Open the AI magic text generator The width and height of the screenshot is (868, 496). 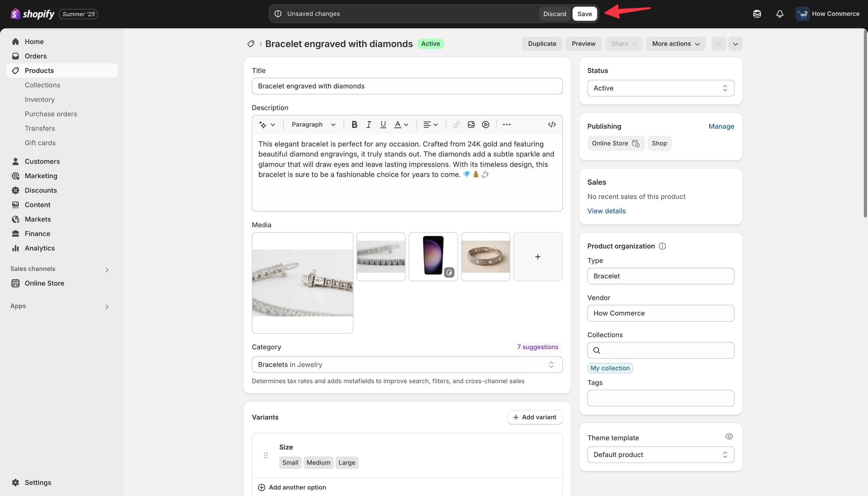coord(267,125)
